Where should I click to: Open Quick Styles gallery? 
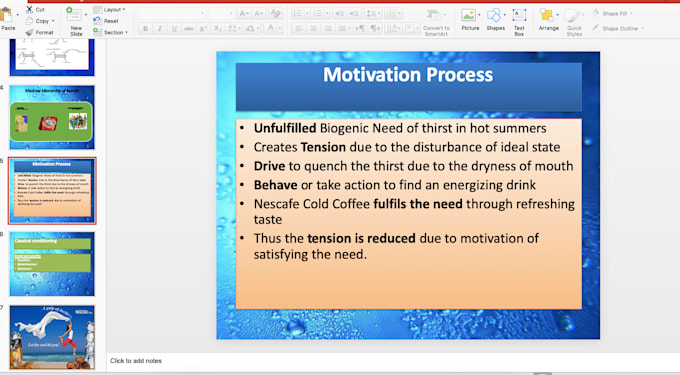(x=574, y=23)
